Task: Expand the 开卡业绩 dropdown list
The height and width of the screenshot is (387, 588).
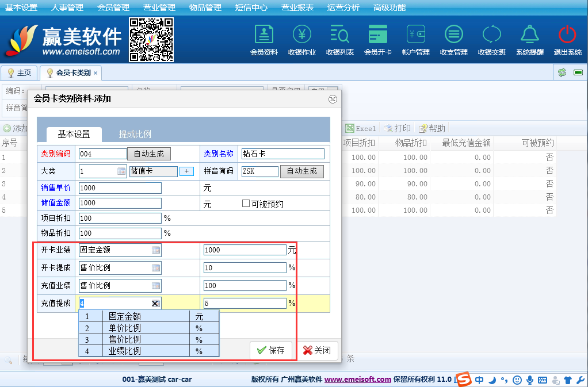Action: [x=156, y=250]
